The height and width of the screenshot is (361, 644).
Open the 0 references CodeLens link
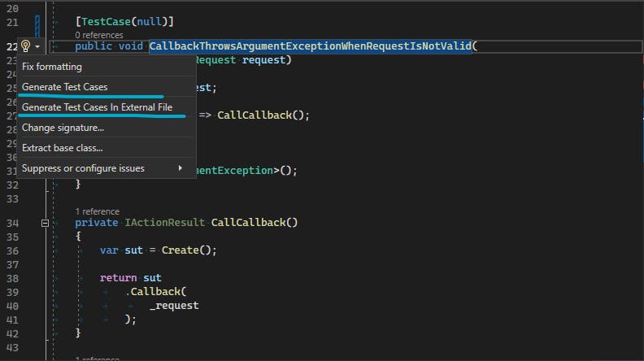[100, 35]
